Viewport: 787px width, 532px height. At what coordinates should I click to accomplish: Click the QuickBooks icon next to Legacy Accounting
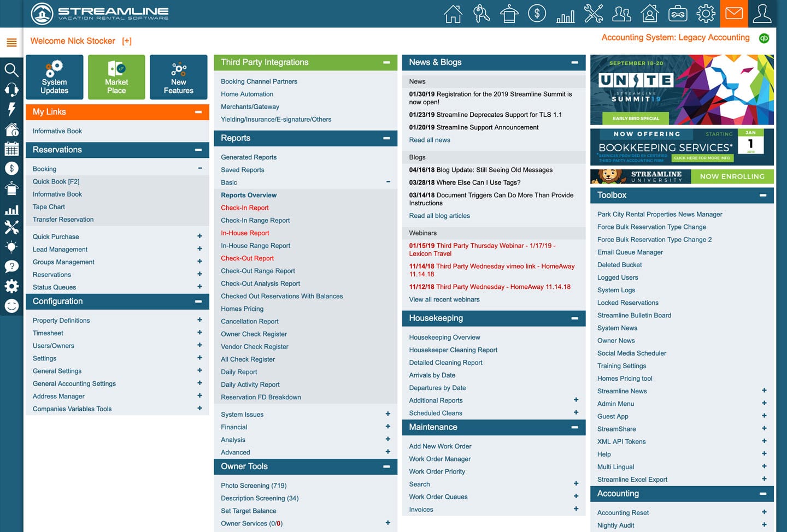coord(763,38)
